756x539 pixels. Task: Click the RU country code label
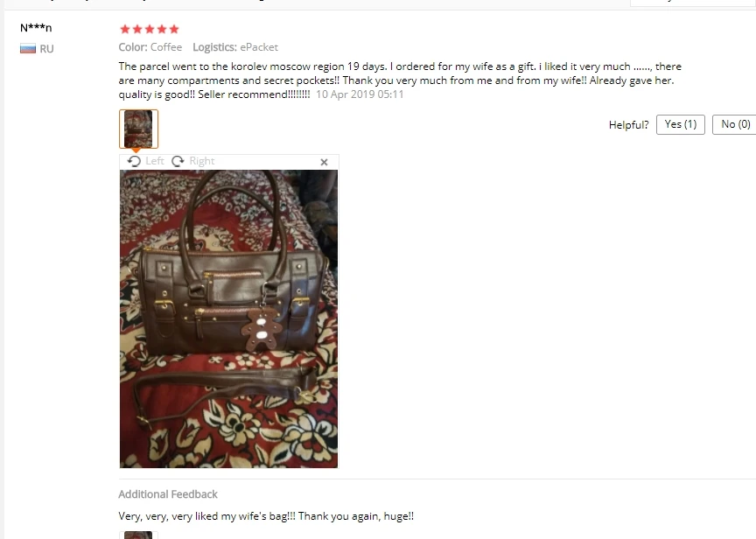tap(46, 49)
